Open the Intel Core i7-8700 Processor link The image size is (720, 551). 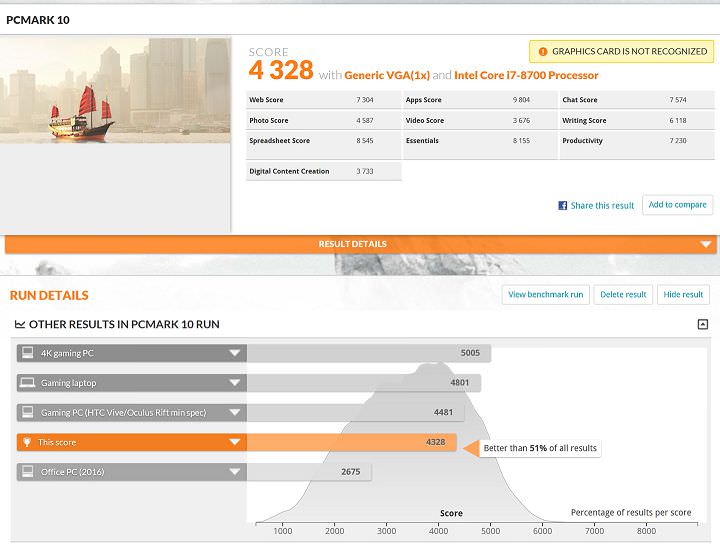526,75
